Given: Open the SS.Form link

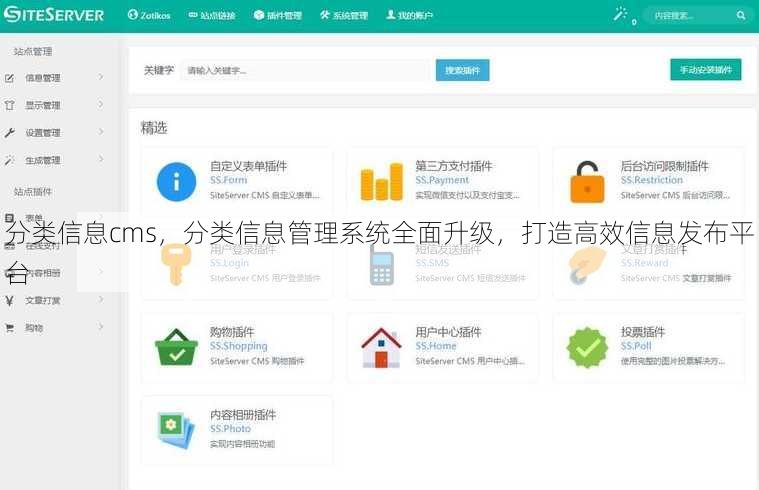Looking at the screenshot, I should (x=228, y=180).
